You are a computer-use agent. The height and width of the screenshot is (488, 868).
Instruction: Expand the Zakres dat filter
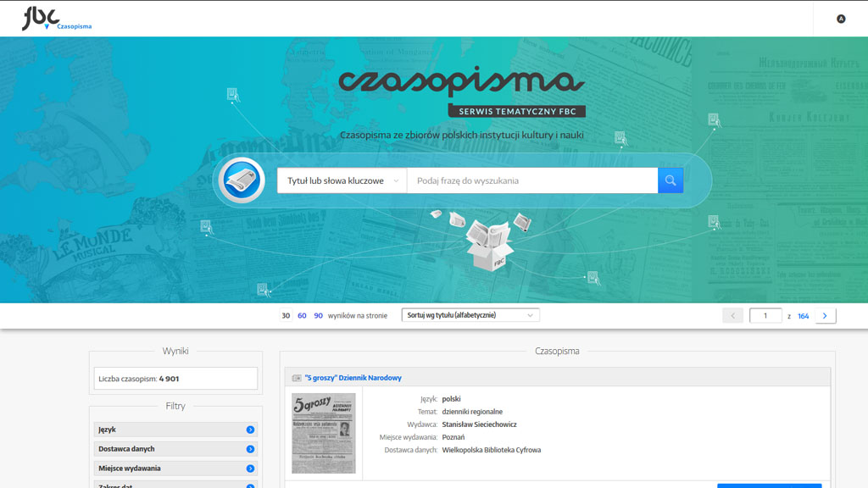[x=175, y=485]
